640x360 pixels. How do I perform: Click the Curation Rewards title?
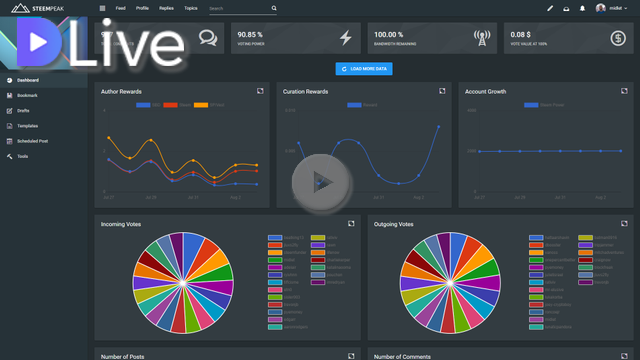pyautogui.click(x=305, y=92)
